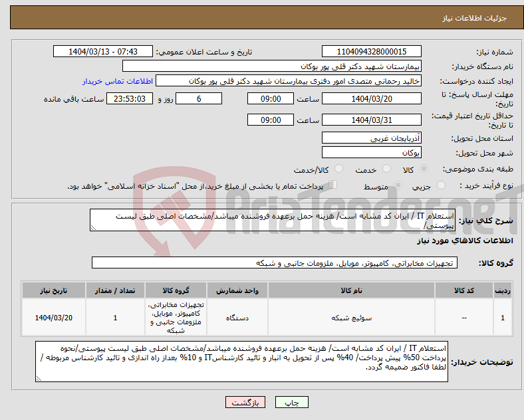The image size is (524, 420).
Task: Click the announcement date field 1404/03/13 - 07:43
Action: (x=103, y=52)
